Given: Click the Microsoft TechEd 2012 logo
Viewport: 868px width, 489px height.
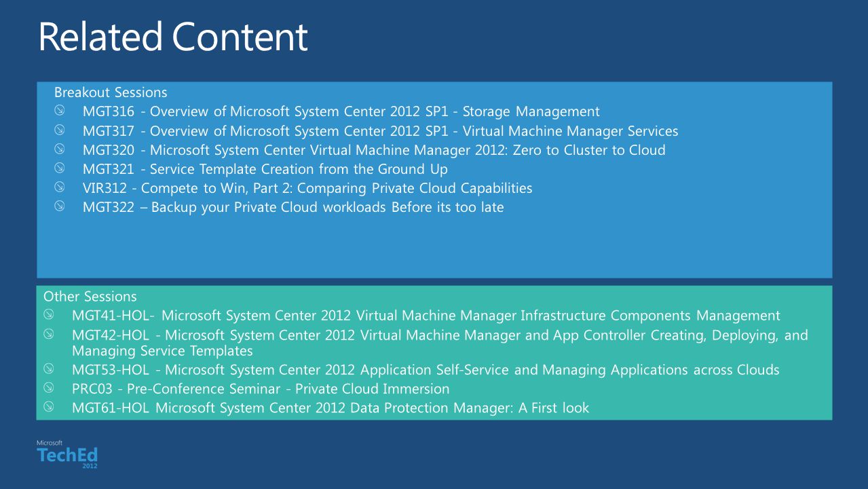Looking at the screenshot, I should (67, 454).
